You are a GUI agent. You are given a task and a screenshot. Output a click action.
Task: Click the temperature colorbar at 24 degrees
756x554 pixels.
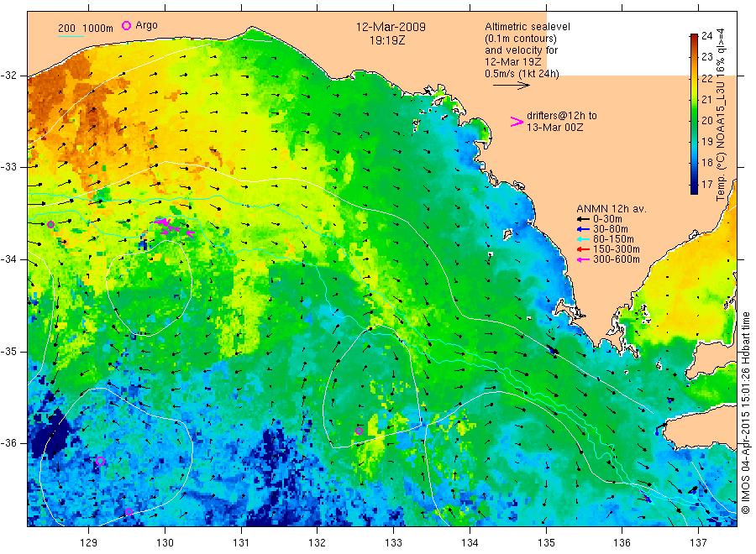point(694,35)
